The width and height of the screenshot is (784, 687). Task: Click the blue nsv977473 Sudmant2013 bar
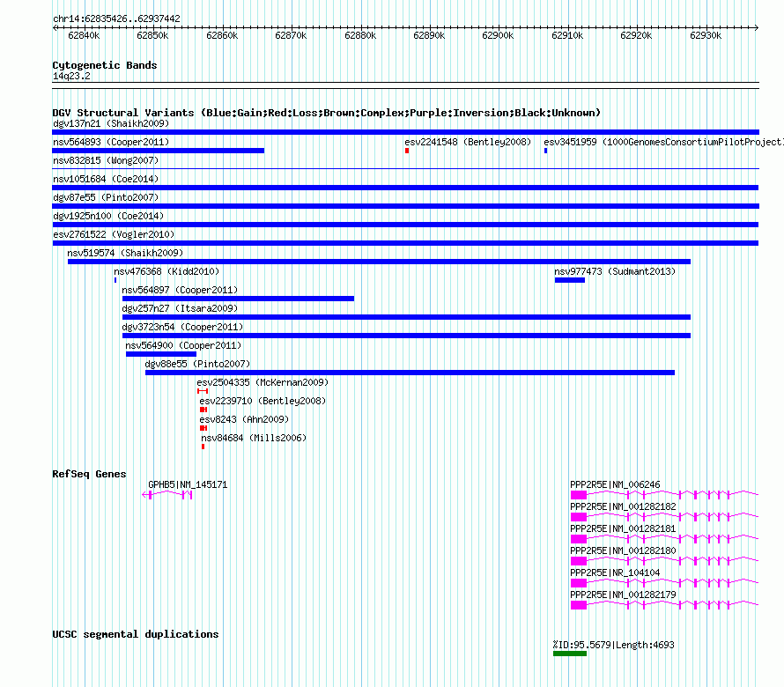coord(569,280)
